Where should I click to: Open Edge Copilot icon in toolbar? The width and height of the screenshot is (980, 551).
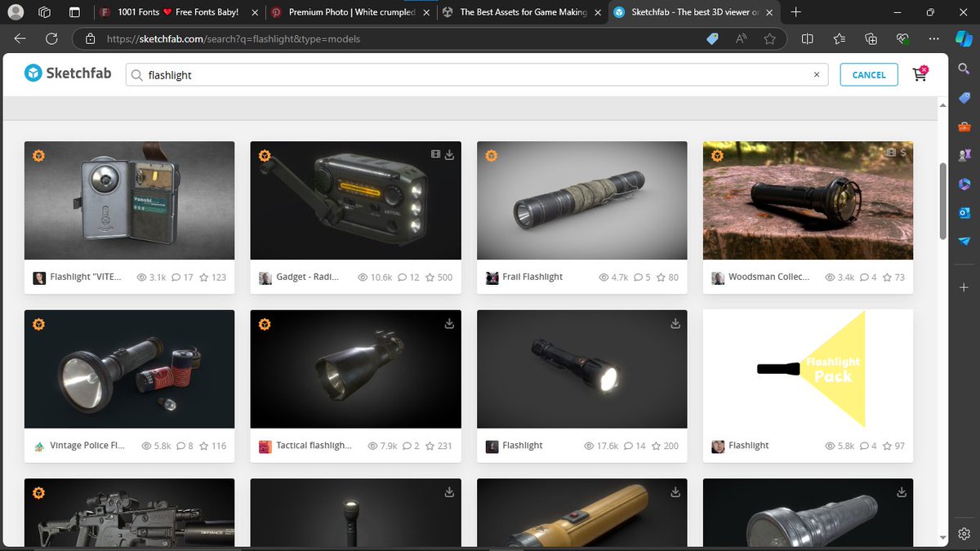click(x=964, y=38)
